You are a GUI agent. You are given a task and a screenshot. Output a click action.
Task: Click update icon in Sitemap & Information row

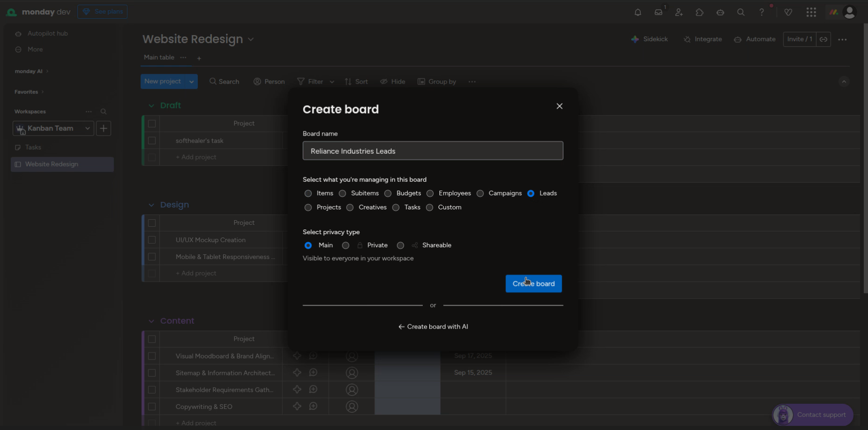313,373
